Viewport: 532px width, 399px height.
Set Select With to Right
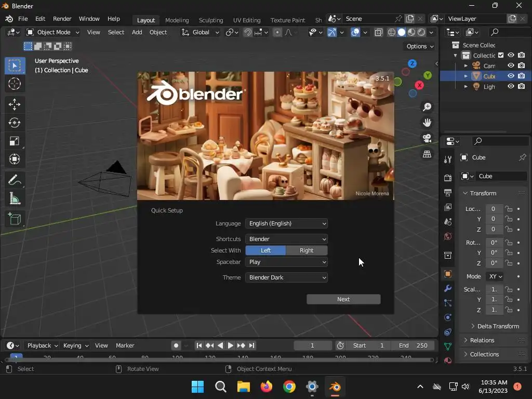(307, 250)
